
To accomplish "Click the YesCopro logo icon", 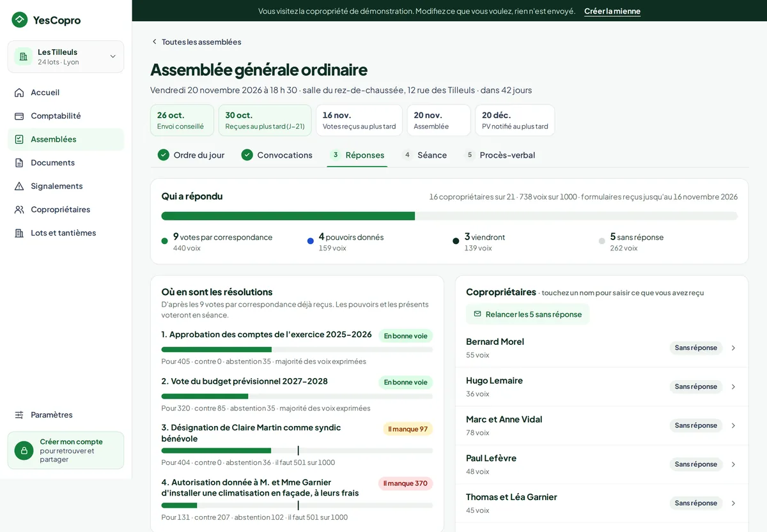I will coord(20,20).
